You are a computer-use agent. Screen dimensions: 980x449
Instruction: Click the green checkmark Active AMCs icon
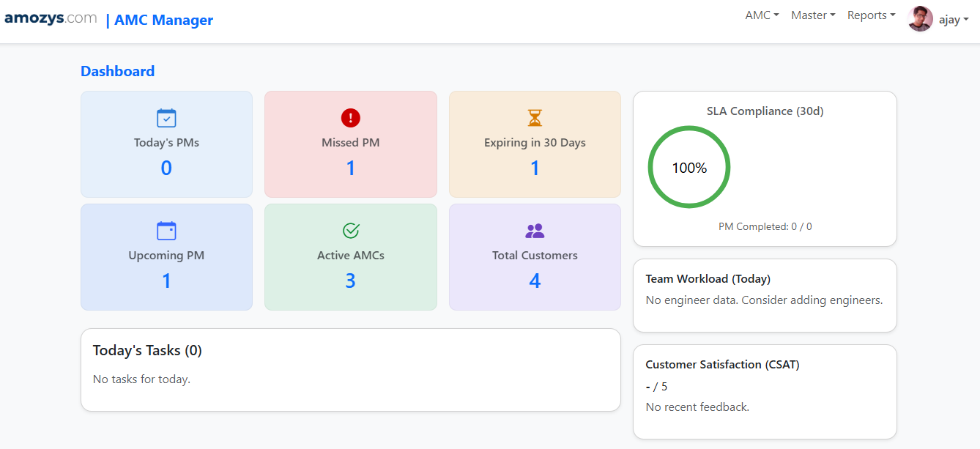pyautogui.click(x=351, y=231)
